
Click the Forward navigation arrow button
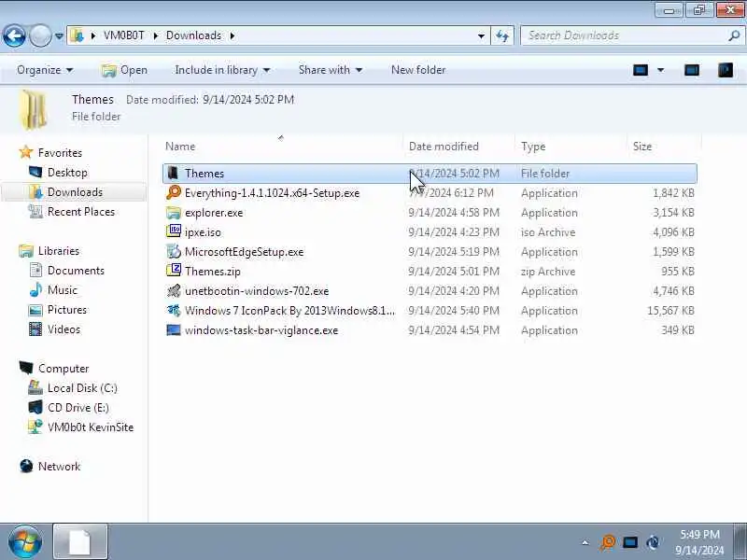(x=40, y=35)
